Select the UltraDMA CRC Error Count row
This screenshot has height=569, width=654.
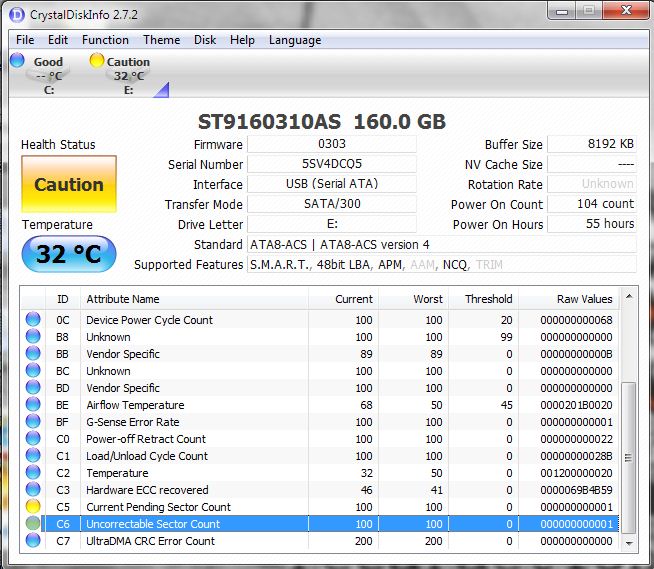[x=320, y=541]
